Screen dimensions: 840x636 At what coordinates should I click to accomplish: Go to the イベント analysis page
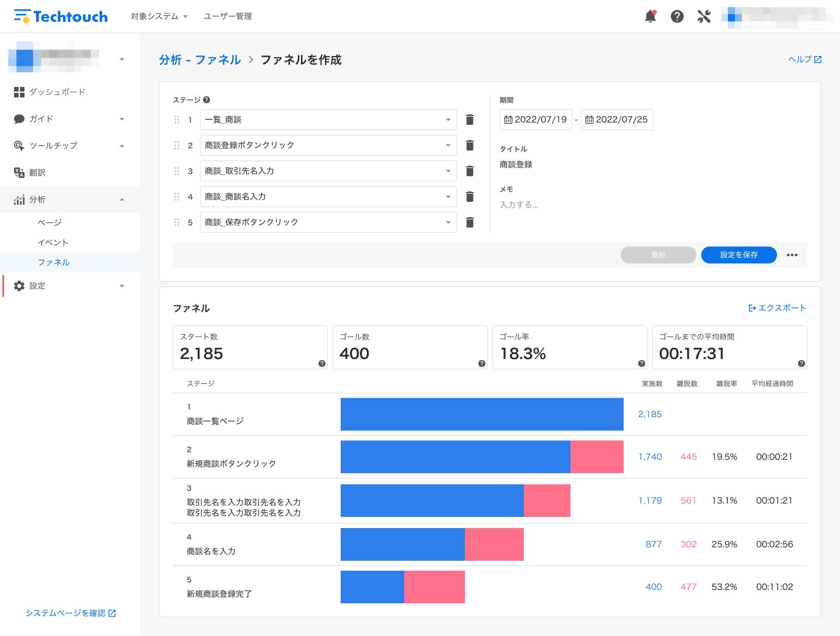(53, 242)
